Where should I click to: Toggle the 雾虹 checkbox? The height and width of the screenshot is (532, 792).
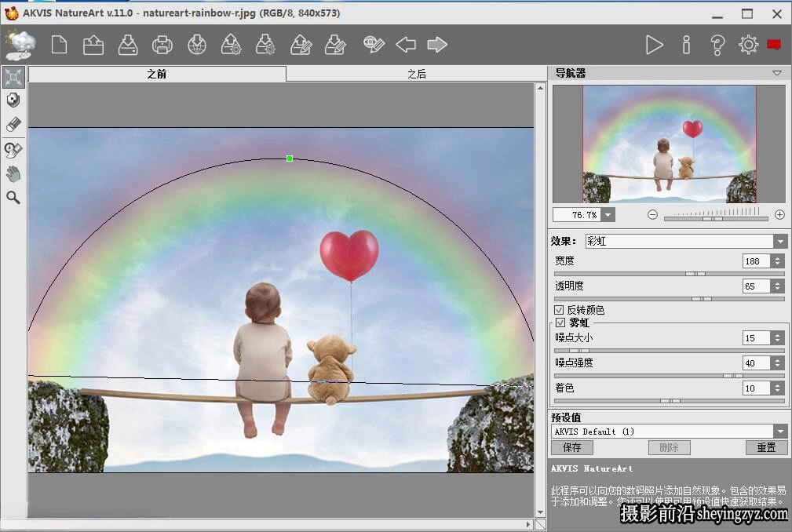(560, 322)
